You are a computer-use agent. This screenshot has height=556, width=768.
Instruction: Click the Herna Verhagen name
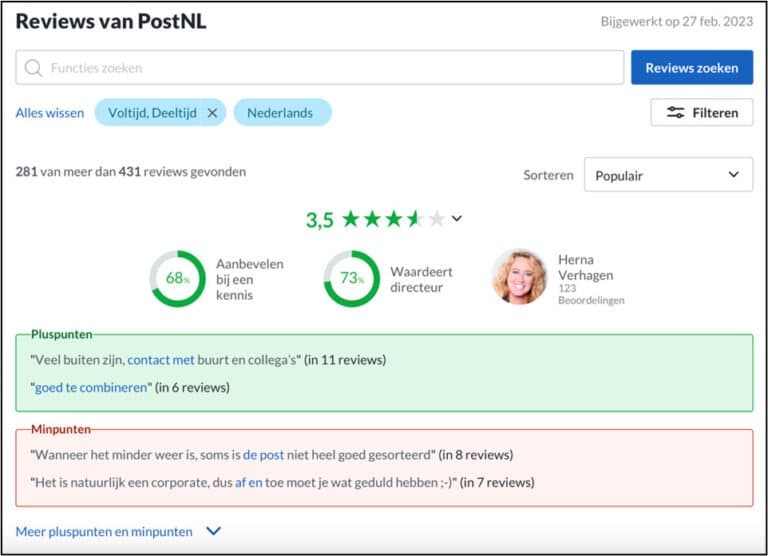click(x=585, y=267)
